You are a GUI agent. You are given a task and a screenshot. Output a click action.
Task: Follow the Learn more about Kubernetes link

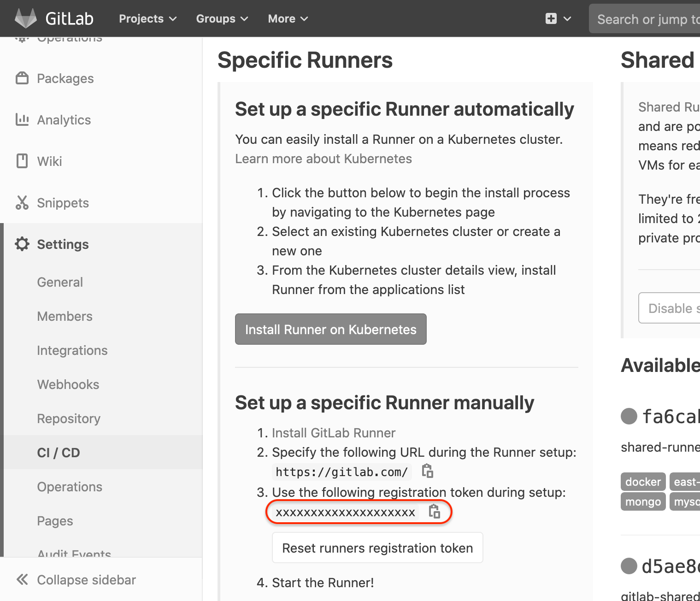click(324, 159)
